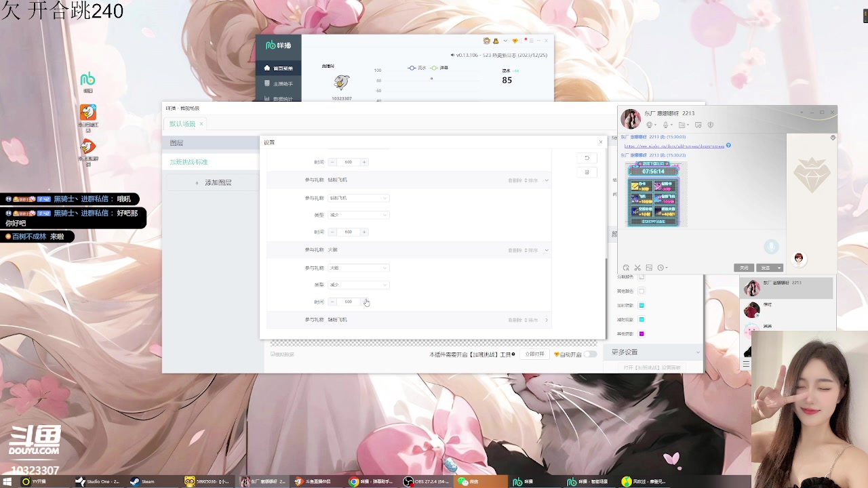Viewport: 868px width, 488px height.
Task: Switch to OBS 27.2.4 taskbar item
Action: [x=427, y=482]
